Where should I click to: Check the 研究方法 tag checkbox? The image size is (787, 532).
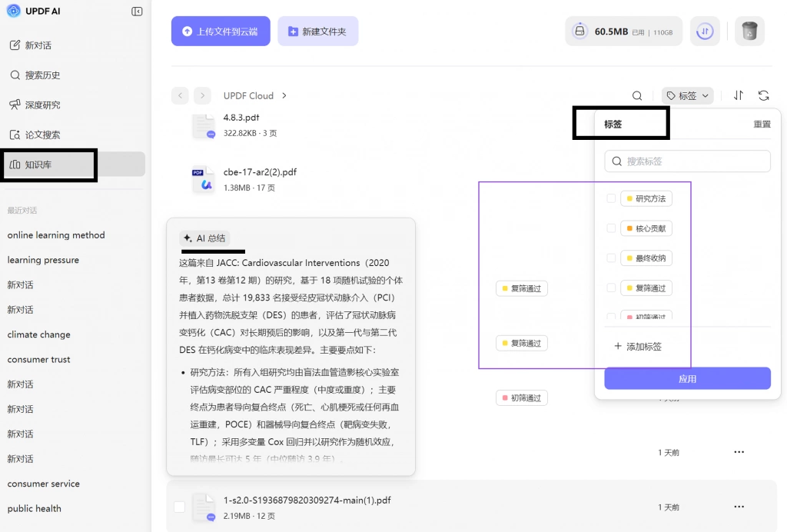pyautogui.click(x=611, y=198)
